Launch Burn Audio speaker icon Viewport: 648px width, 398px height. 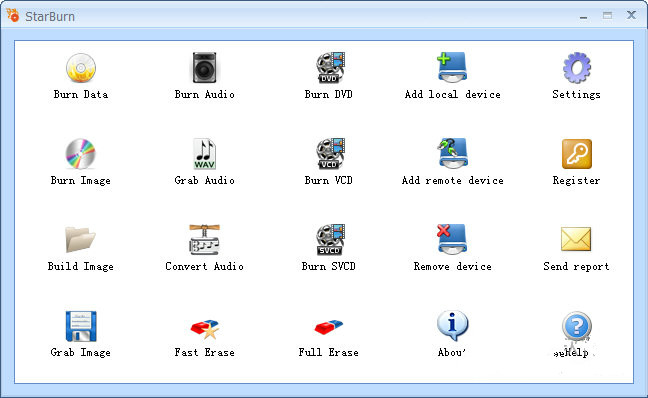[205, 67]
